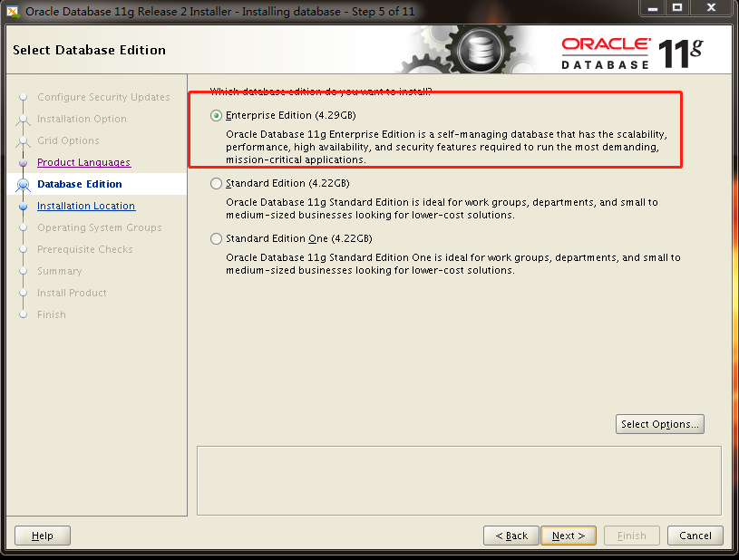Click the Install Product step

[72, 293]
